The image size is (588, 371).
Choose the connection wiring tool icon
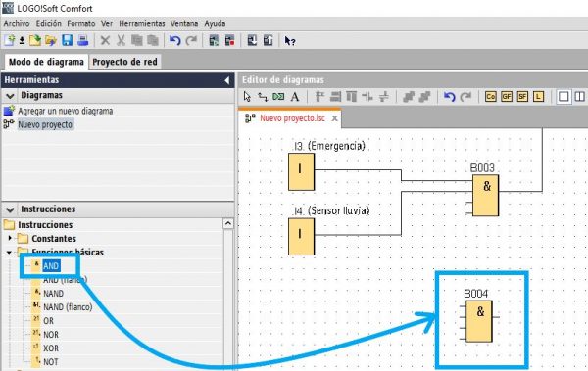[x=263, y=97]
